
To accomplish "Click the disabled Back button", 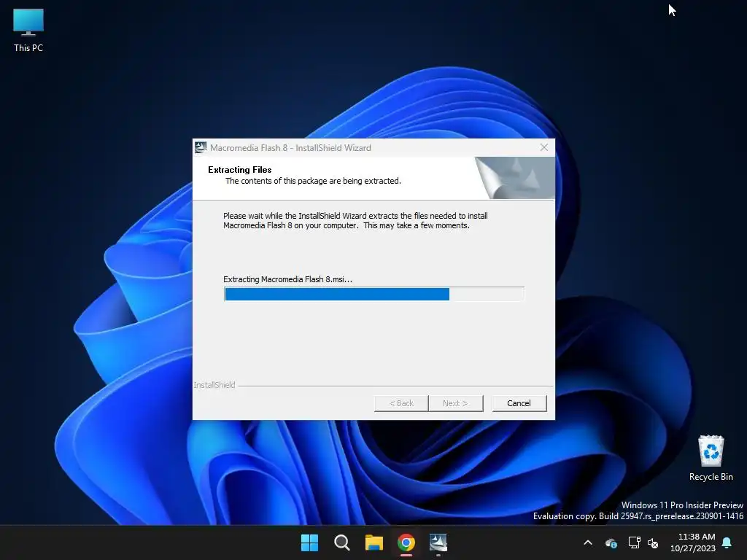I will (x=402, y=403).
